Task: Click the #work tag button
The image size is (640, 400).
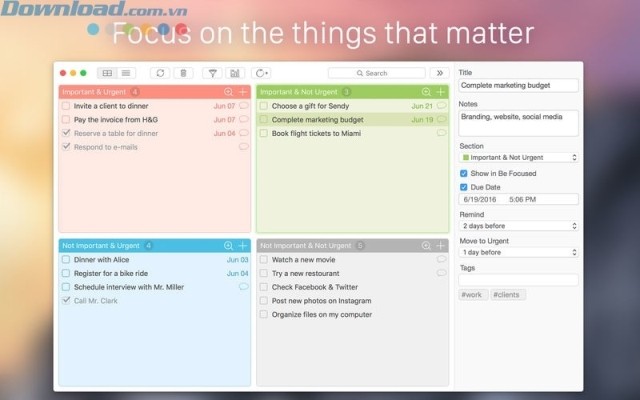Action: (x=471, y=295)
